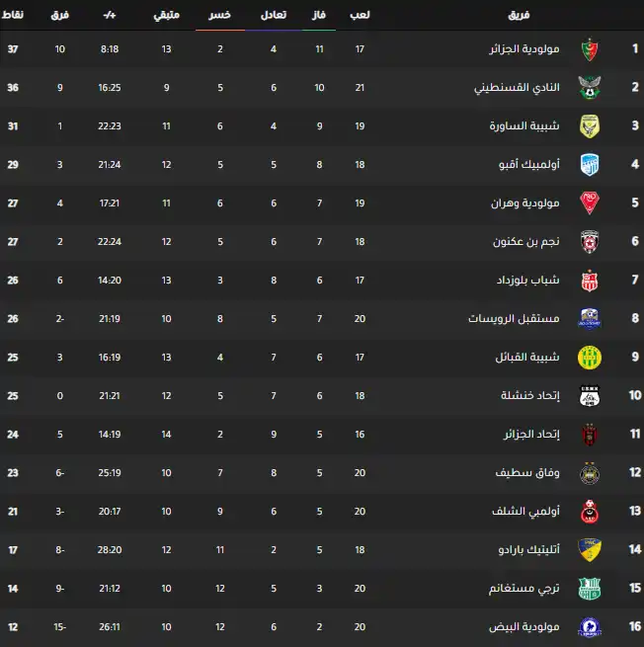Click the مولودية الجزائر club logo
The width and height of the screenshot is (644, 647).
click(590, 48)
